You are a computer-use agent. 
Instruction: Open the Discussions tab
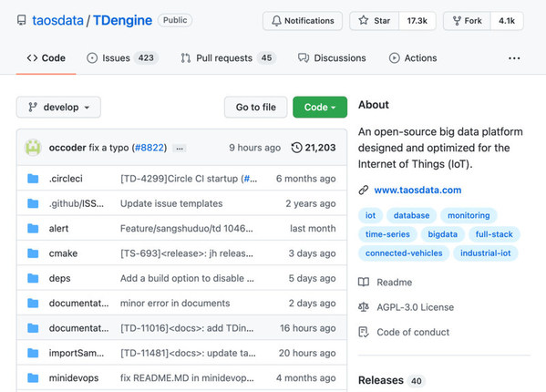332,58
